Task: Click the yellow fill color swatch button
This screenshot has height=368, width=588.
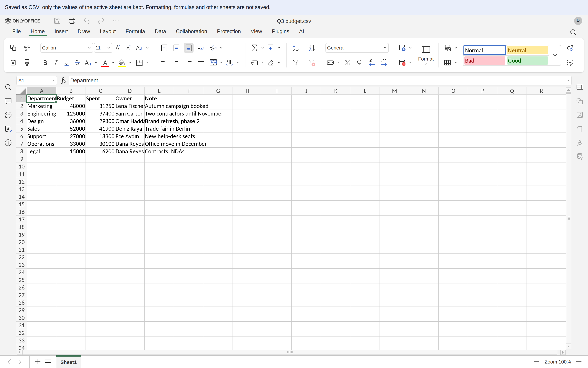Action: pos(122,63)
